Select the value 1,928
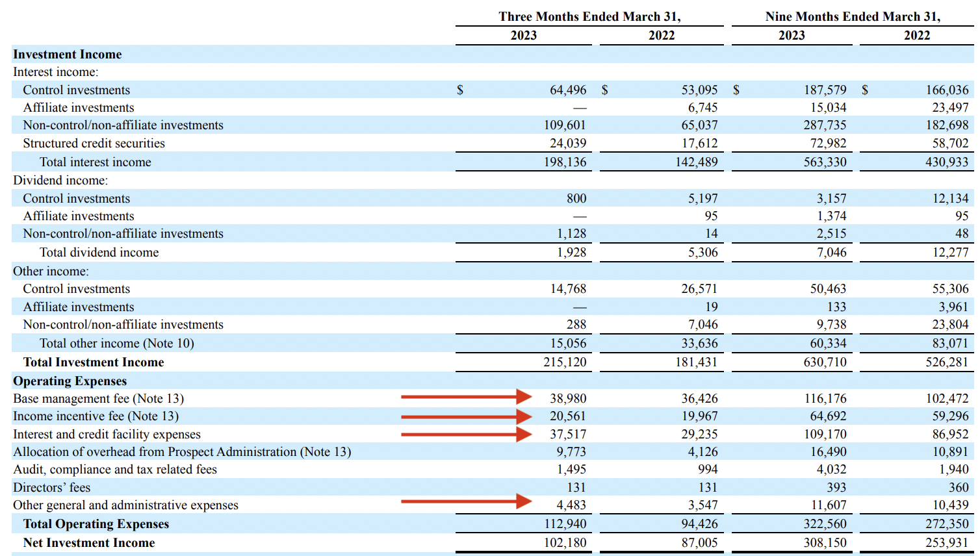The image size is (980, 556). tap(571, 253)
